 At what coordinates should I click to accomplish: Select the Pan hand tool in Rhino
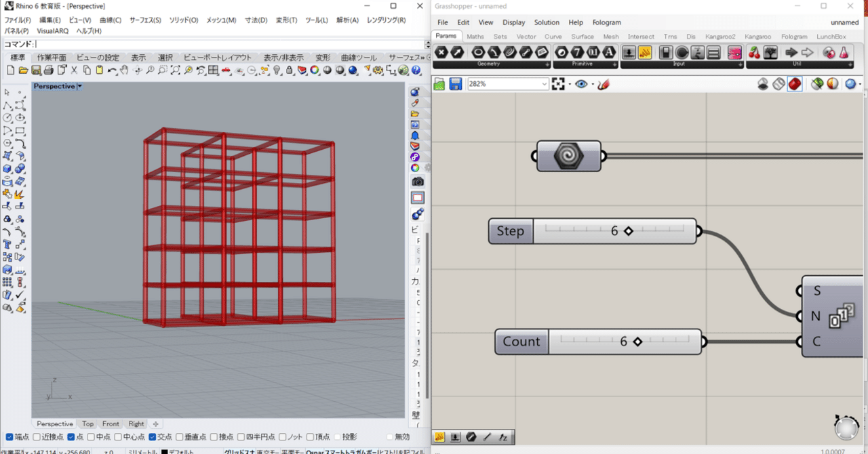tap(124, 70)
